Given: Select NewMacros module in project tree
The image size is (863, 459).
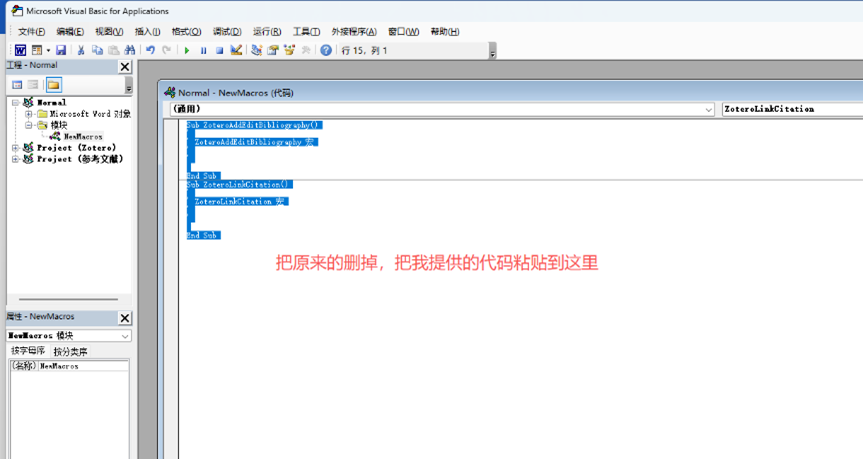Looking at the screenshot, I should click(x=83, y=137).
